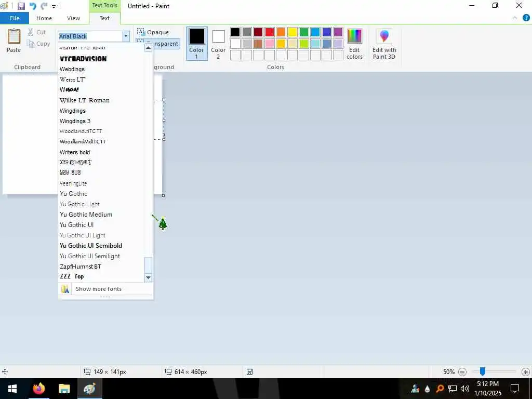Click Show more fonts link
Viewport: 532px width, 399px height.
[x=99, y=289]
